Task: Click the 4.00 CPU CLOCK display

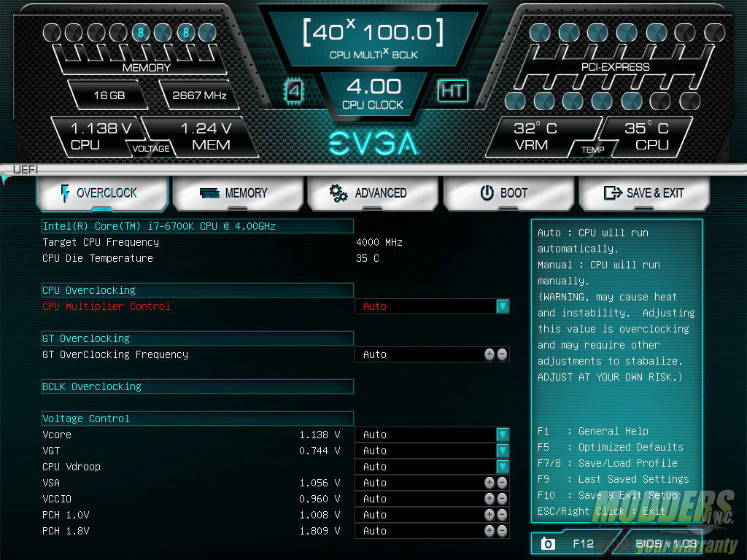Action: coord(373,93)
